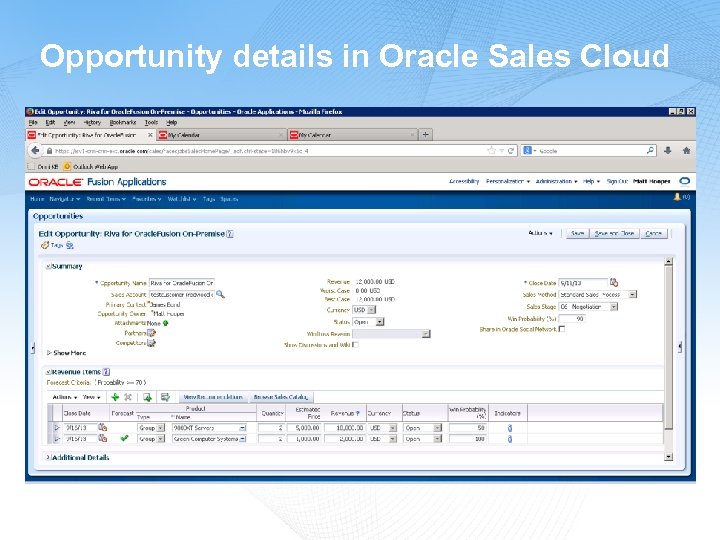Open the summary Close Date calendar picker
Screen dimensions: 720x540
pyautogui.click(x=614, y=282)
